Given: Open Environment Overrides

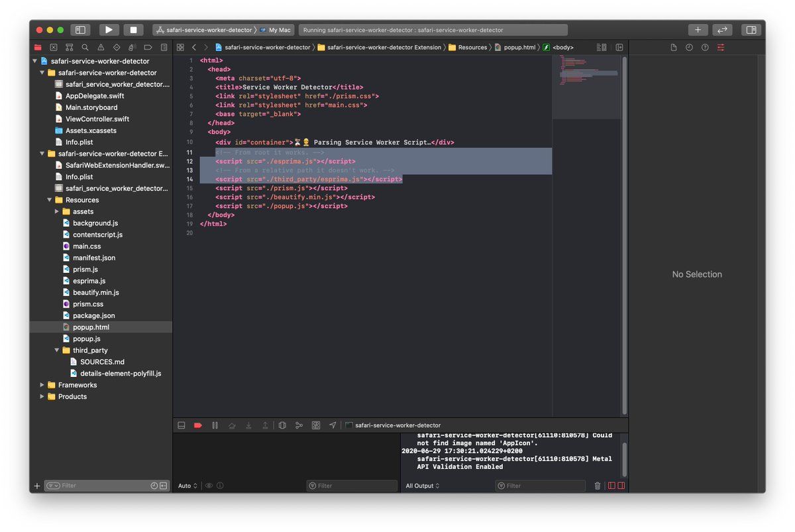Looking at the screenshot, I should [x=316, y=425].
